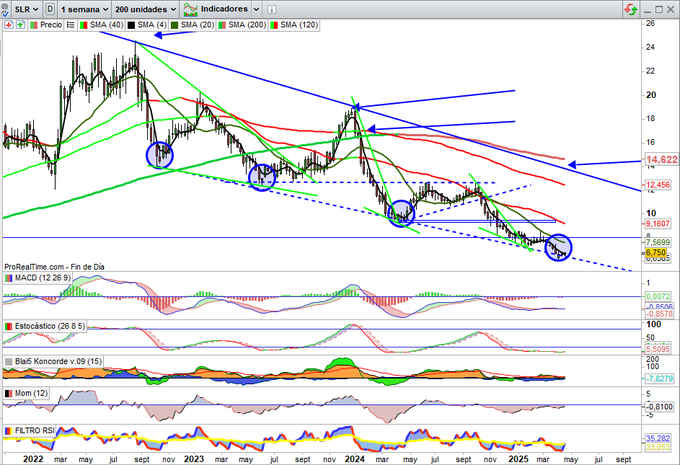This screenshot has width=680, height=465.
Task: Open the SLR ticker dropdown
Action: [x=26, y=9]
